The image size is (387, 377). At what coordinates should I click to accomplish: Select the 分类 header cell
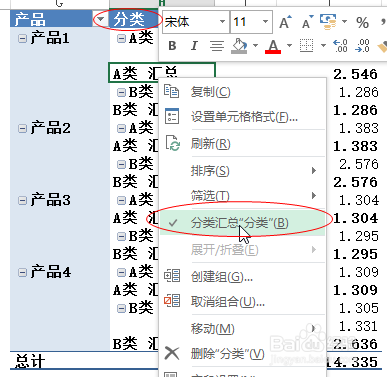click(134, 19)
